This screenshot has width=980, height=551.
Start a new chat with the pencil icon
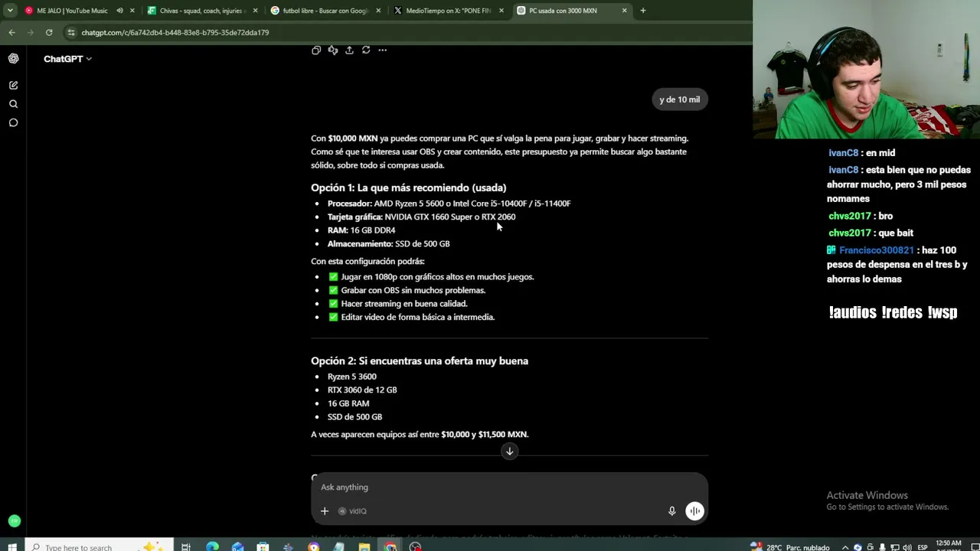[13, 85]
